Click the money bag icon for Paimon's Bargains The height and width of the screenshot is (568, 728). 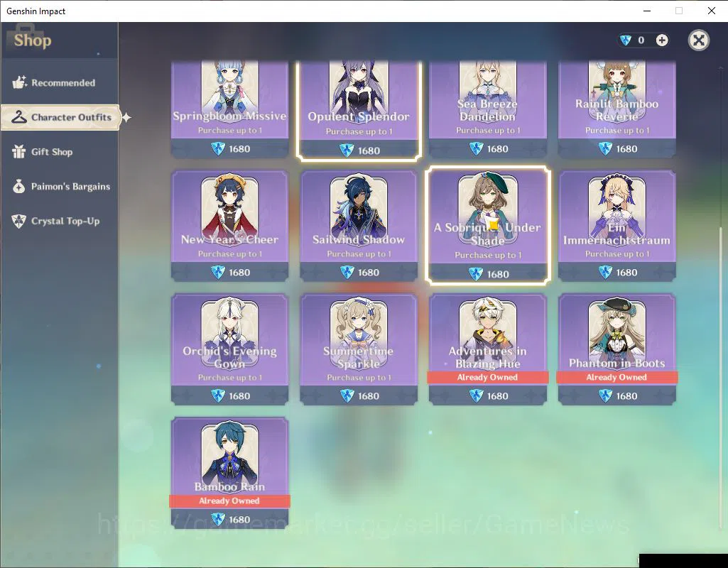coord(19,186)
